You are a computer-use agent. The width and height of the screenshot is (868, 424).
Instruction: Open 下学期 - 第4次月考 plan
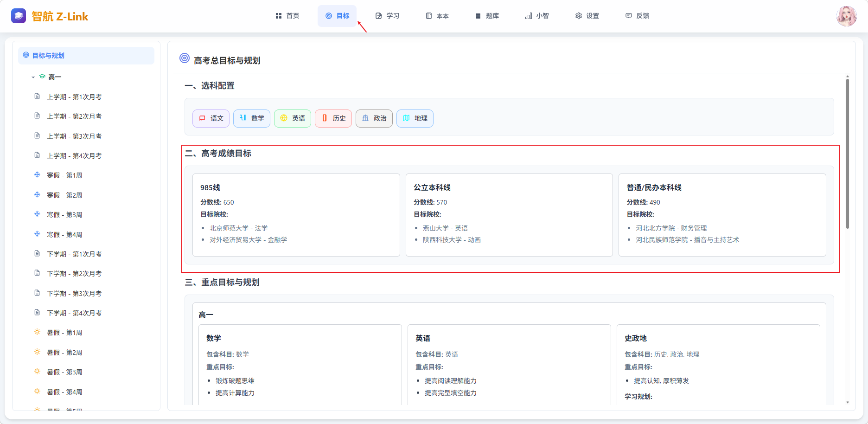(x=74, y=313)
